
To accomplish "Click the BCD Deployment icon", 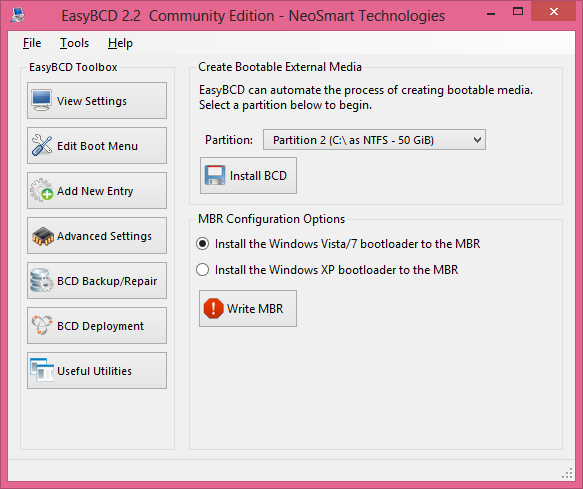I will pos(41,325).
